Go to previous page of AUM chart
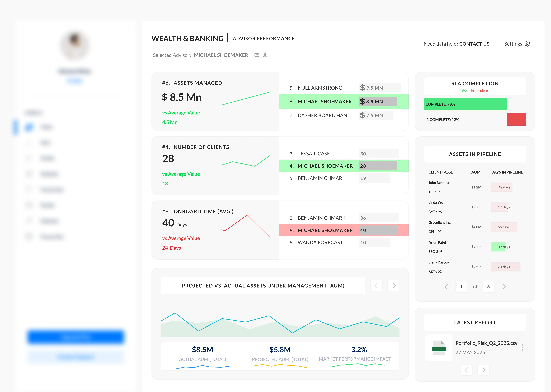 376,286
